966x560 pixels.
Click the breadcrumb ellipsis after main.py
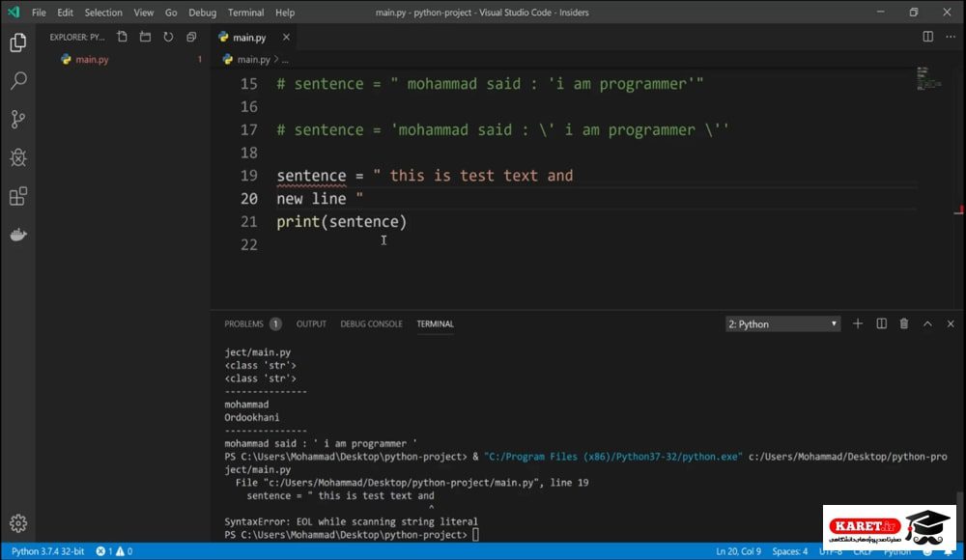[x=285, y=61]
